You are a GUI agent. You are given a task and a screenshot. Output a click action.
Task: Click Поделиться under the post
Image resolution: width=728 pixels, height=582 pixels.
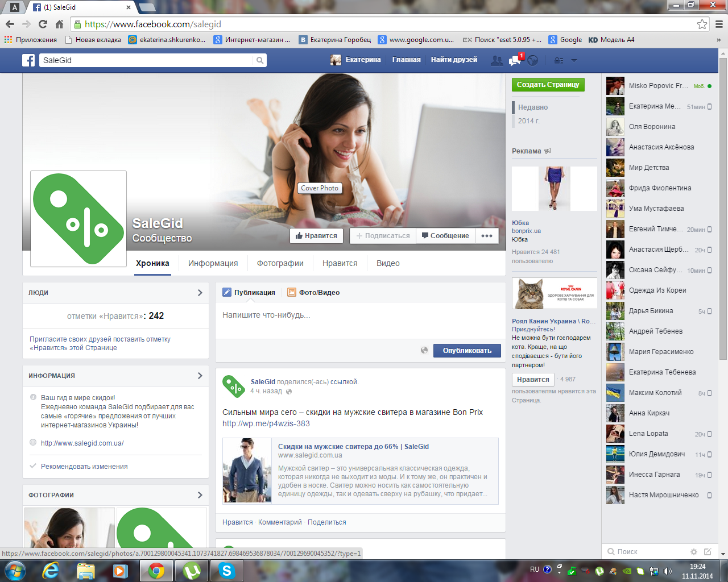pos(327,522)
